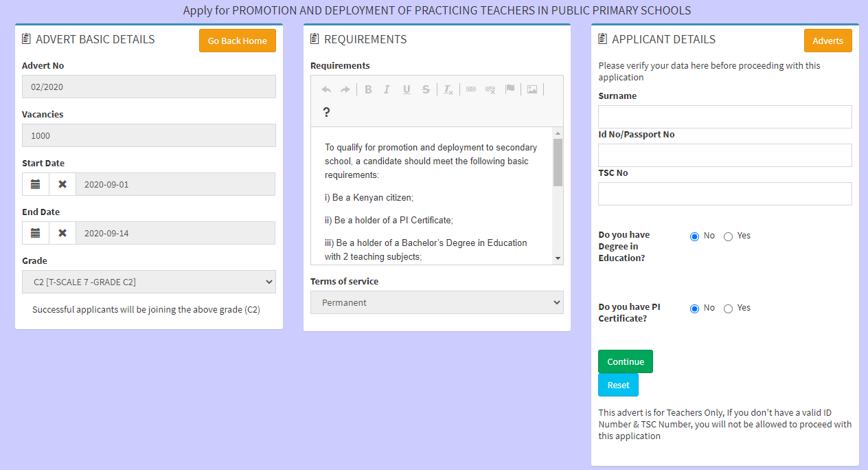Viewport: 868px width, 470px height.
Task: Click the Insert Link icon
Action: coord(471,89)
